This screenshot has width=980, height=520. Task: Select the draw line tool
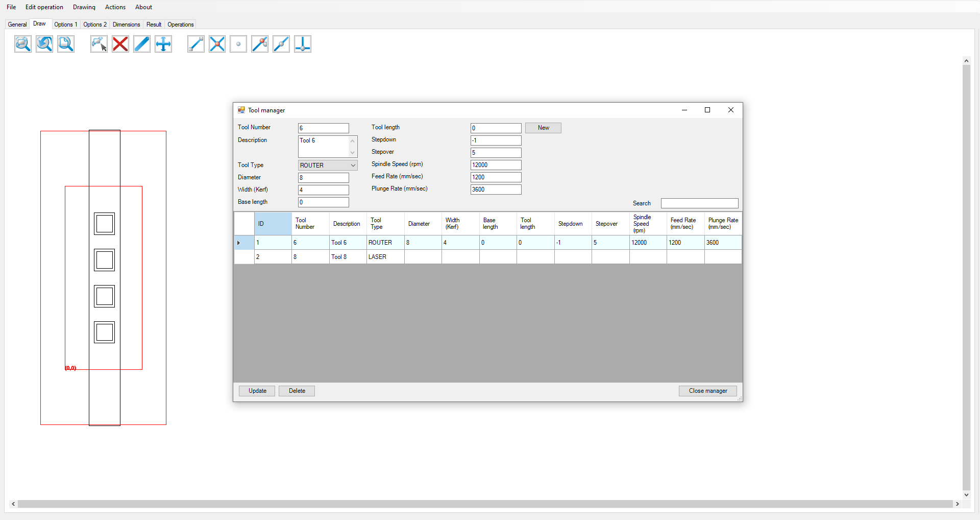point(142,44)
